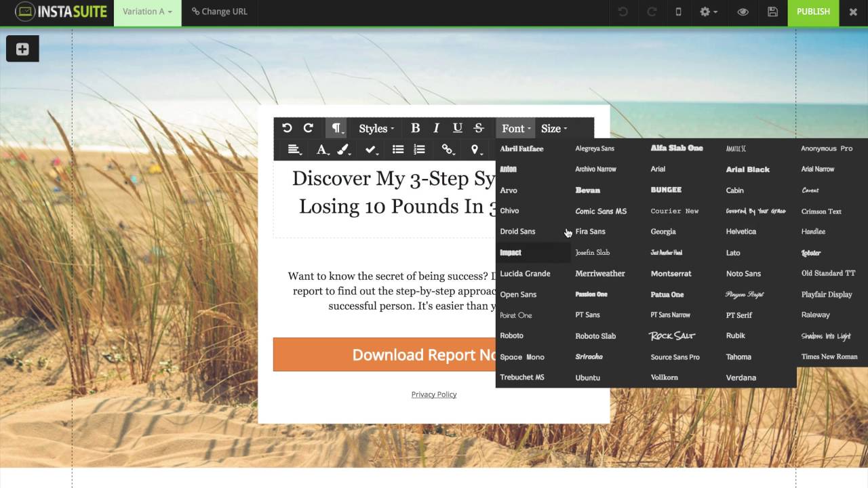Click the text editor undo icon
This screenshot has height=488, width=868.
[287, 128]
